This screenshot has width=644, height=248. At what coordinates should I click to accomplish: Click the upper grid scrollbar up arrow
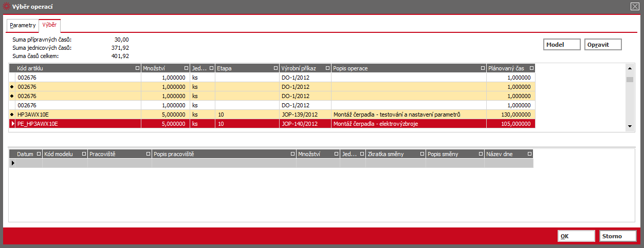tap(630, 67)
